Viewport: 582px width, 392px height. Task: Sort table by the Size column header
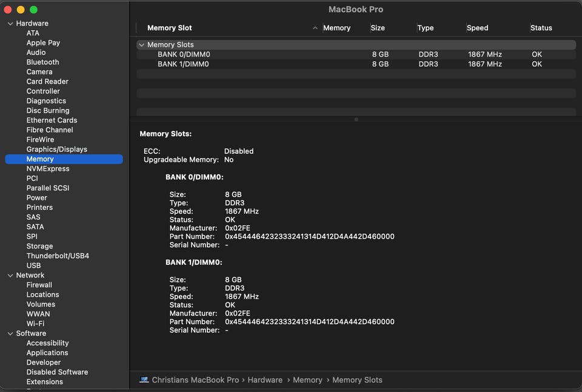point(378,28)
